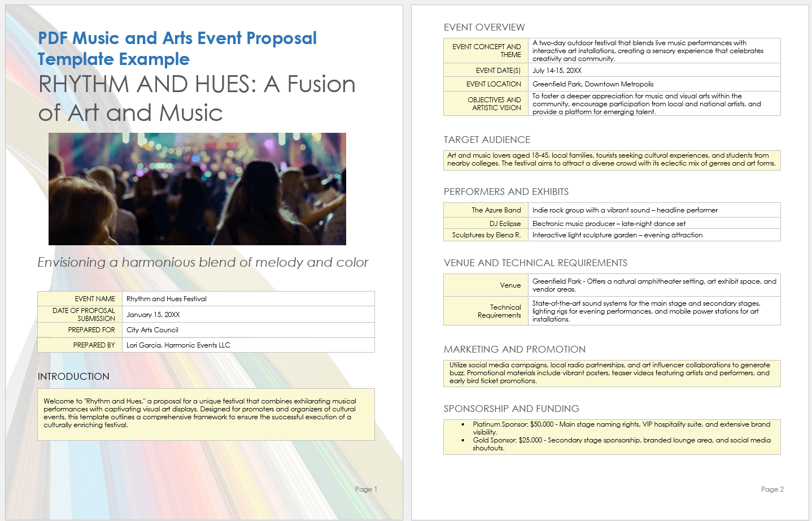812x521 pixels.
Task: Click 'State-of-the-art sound systems' description
Action: click(x=647, y=311)
